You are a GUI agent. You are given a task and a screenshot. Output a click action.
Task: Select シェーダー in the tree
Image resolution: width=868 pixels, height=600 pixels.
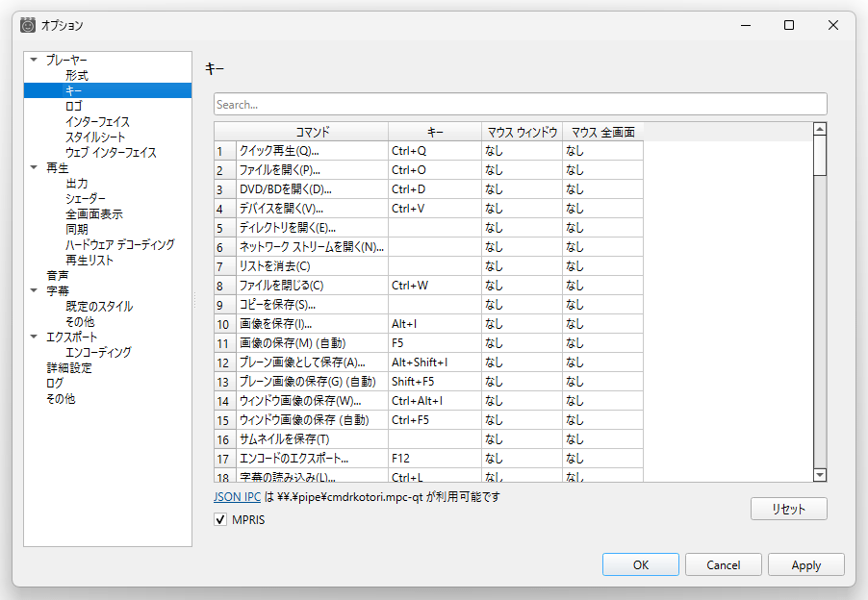[x=86, y=198]
